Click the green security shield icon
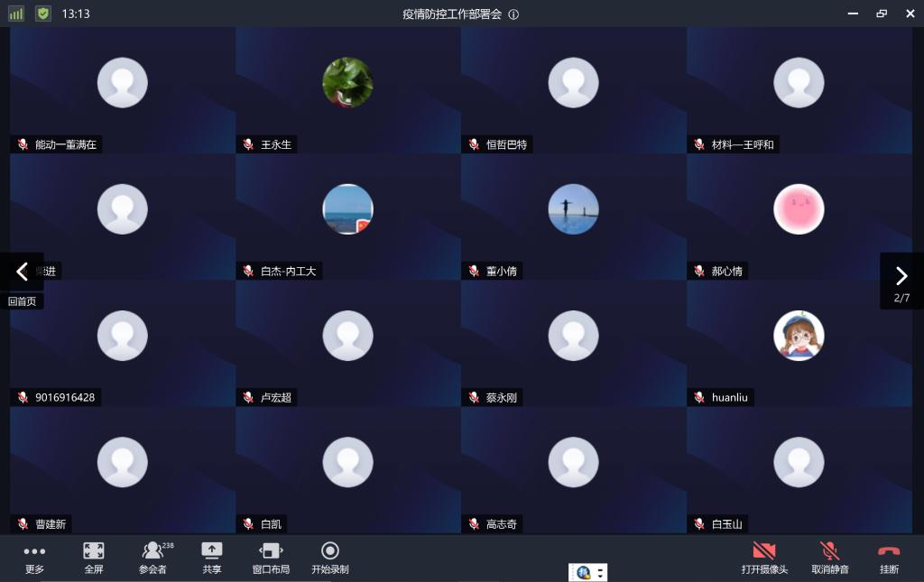This screenshot has height=582, width=924. point(43,14)
